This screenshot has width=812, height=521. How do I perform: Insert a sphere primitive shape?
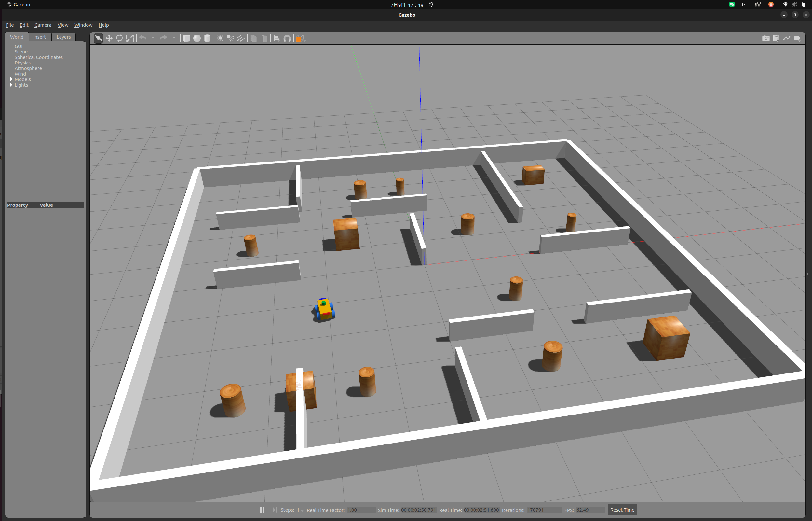[197, 38]
